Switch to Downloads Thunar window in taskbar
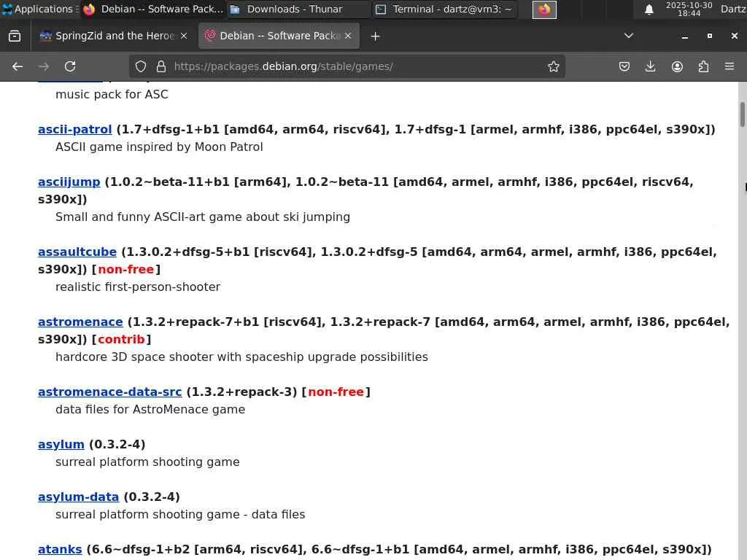The image size is (747, 560). pos(298,9)
